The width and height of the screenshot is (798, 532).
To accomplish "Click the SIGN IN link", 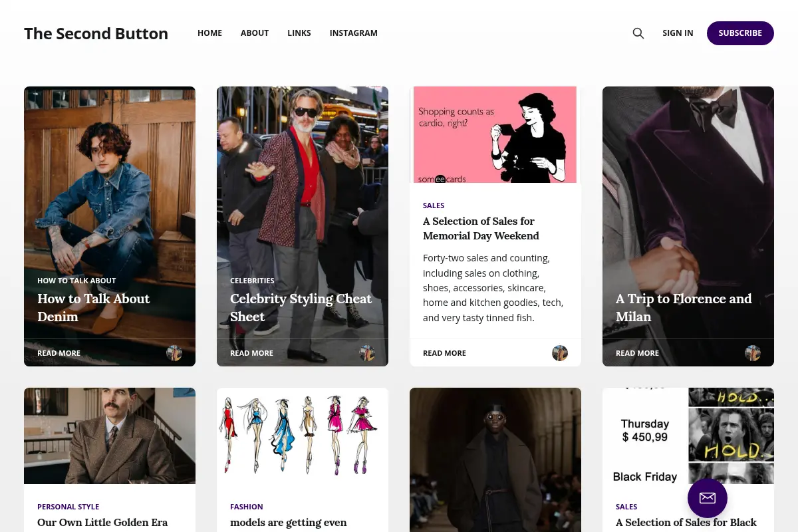I will (x=678, y=33).
